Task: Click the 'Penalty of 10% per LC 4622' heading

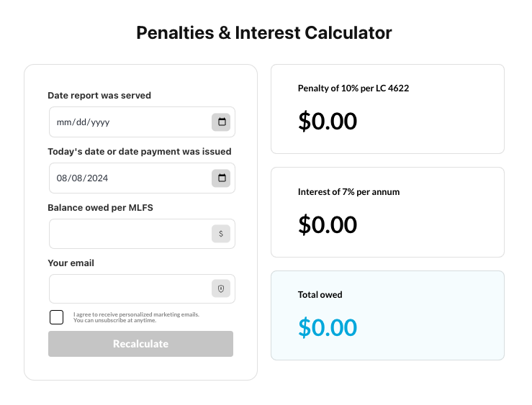Action: (x=353, y=88)
